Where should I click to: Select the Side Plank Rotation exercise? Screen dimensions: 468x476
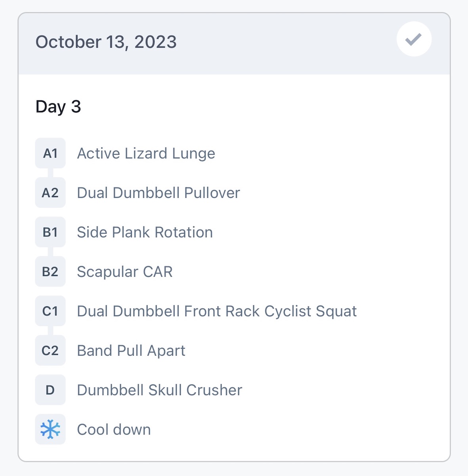145,232
